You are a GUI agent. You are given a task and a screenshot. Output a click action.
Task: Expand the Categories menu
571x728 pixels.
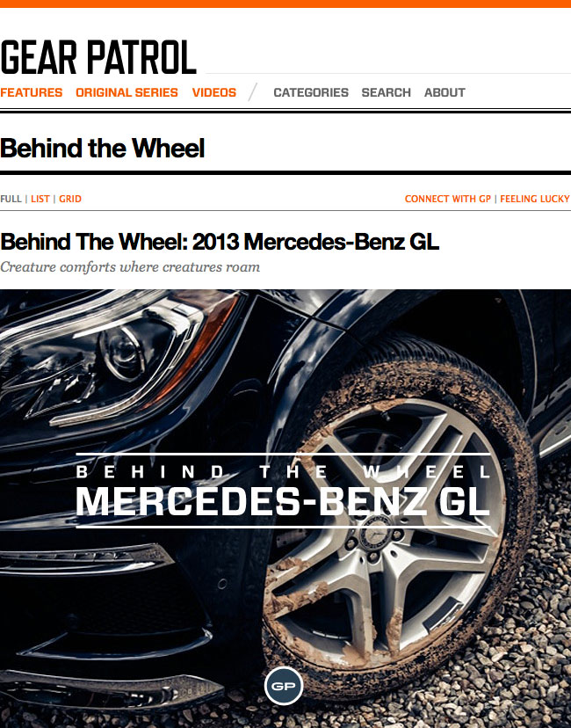(311, 92)
